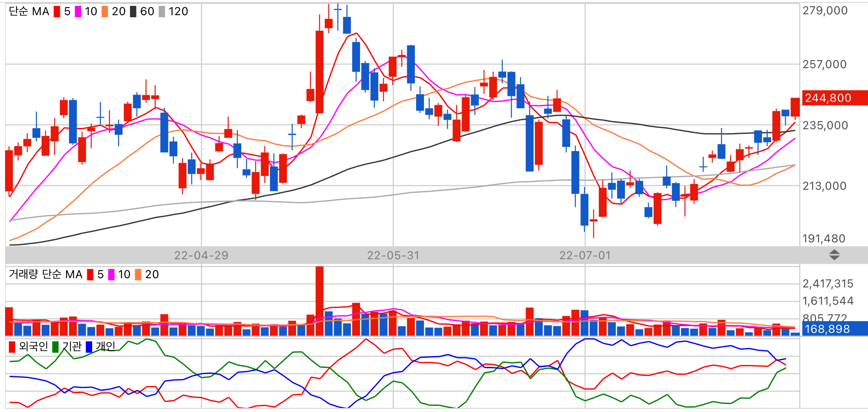Click the 235,000 price axis label
The height and width of the screenshot is (412, 868).
825,125
